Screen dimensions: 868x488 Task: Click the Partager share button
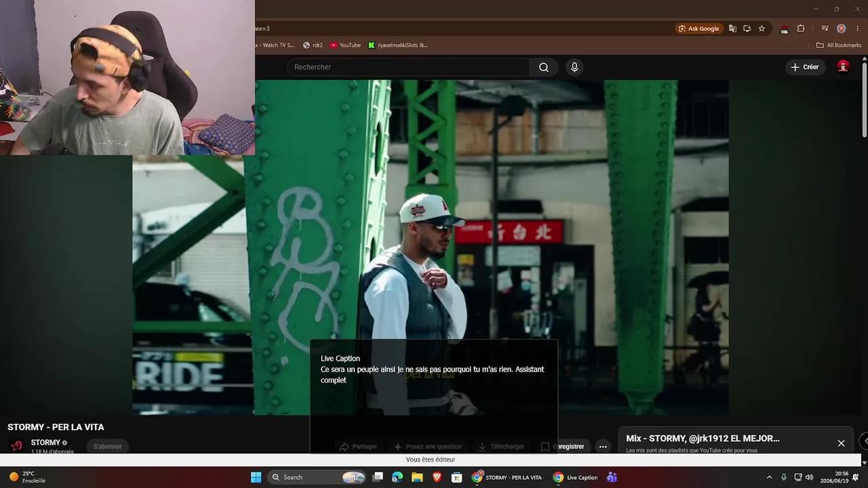358,447
